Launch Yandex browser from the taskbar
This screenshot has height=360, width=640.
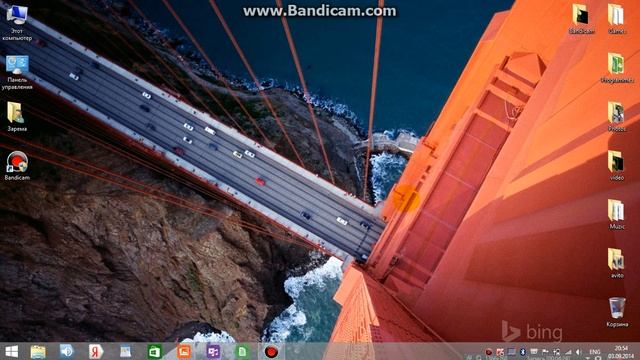click(96, 351)
